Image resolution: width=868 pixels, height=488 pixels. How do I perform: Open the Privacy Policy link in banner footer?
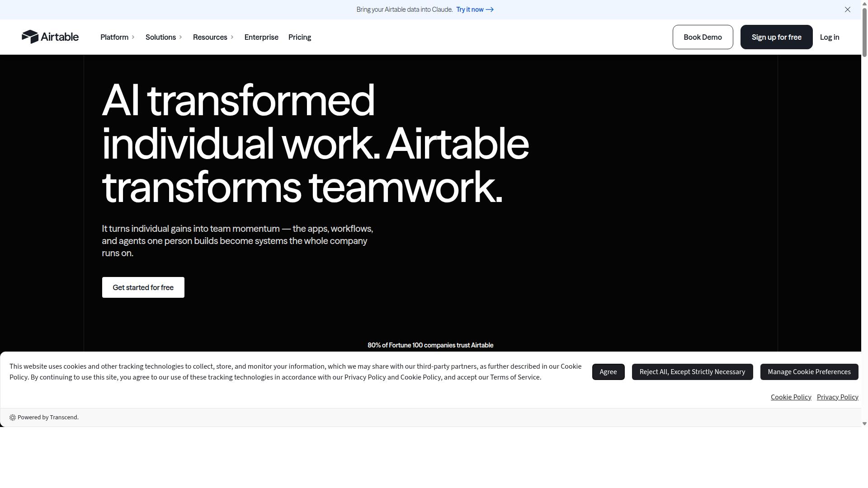coord(837,397)
